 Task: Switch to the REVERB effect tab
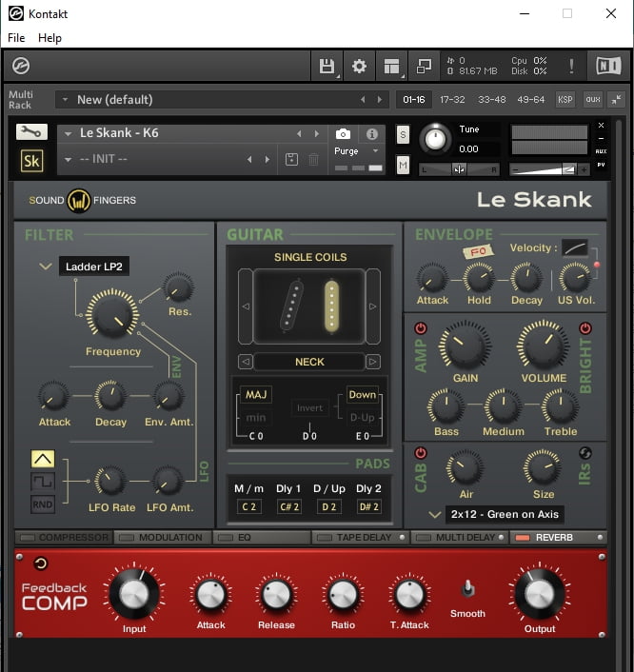click(554, 538)
